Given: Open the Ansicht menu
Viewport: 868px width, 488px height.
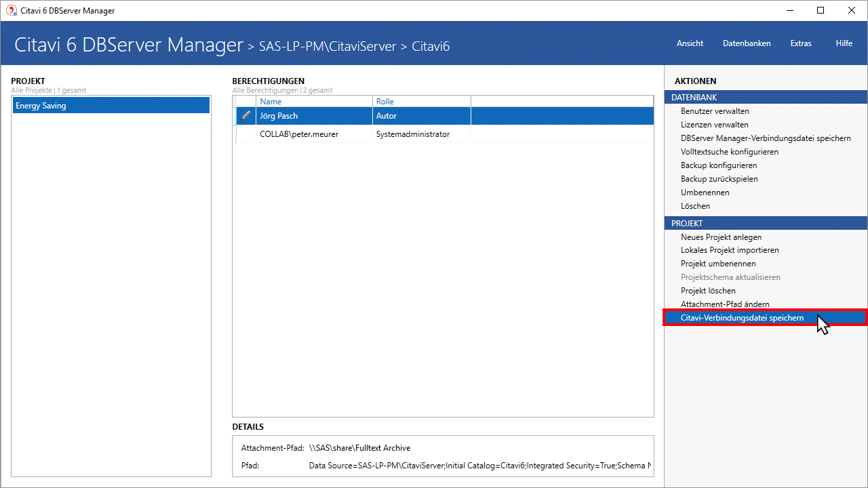Looking at the screenshot, I should coord(690,43).
